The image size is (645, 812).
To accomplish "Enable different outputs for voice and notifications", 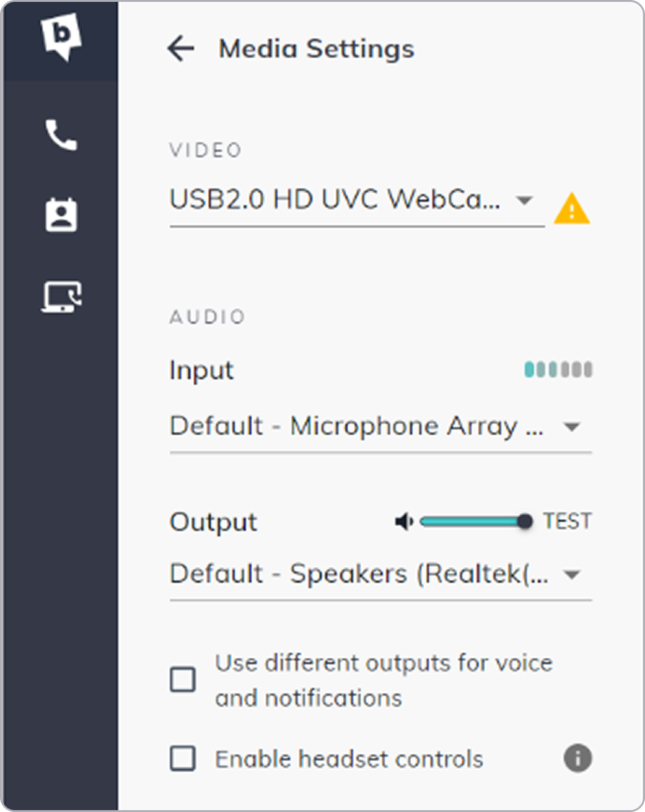I will (183, 679).
